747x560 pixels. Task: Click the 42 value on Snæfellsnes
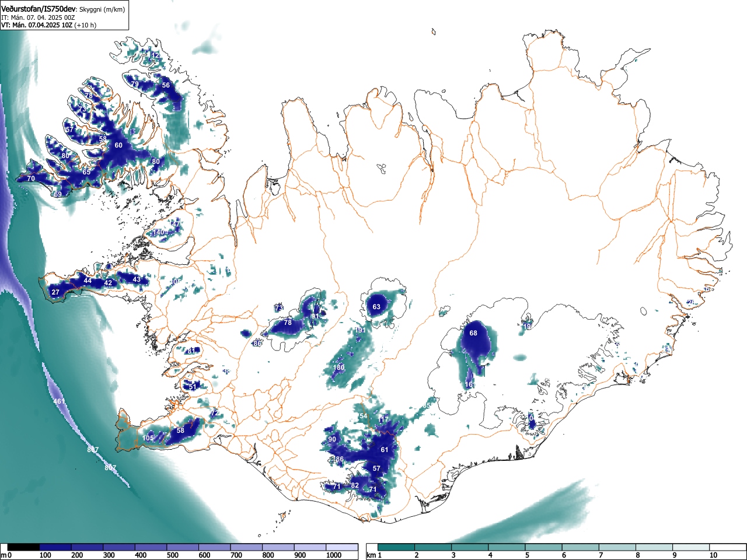pos(108,283)
